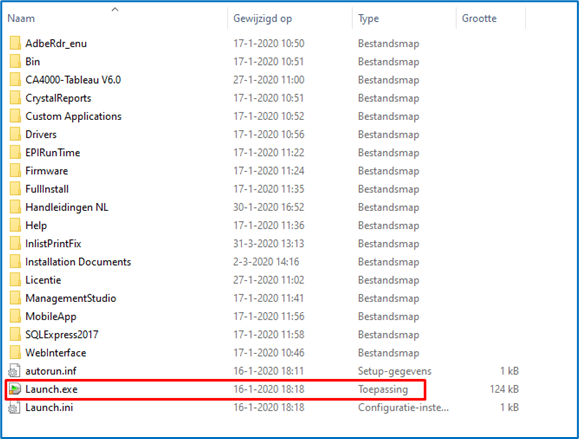Click the InlistPrintFix folder name

[53, 244]
